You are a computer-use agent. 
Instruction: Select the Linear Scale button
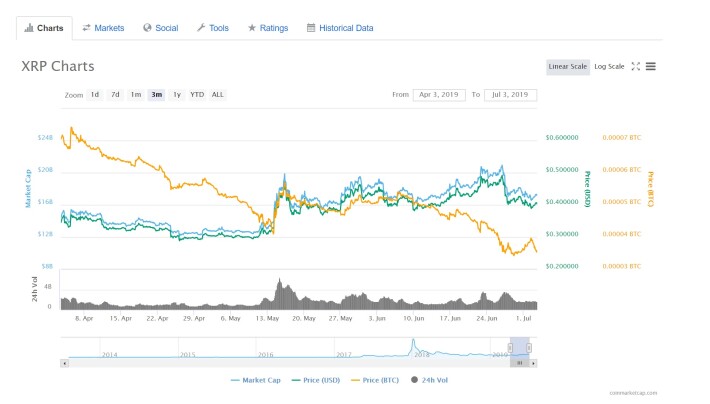(x=568, y=67)
